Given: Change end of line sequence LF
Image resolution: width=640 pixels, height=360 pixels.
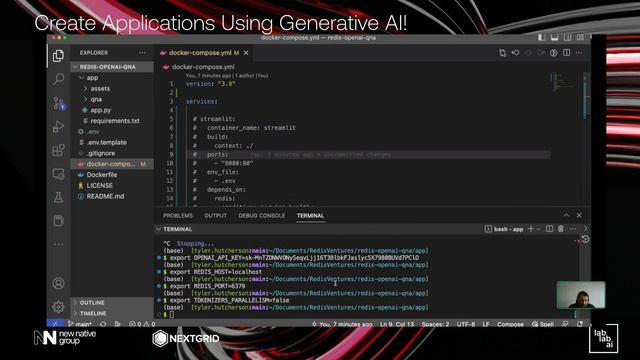Looking at the screenshot, I should (486, 324).
